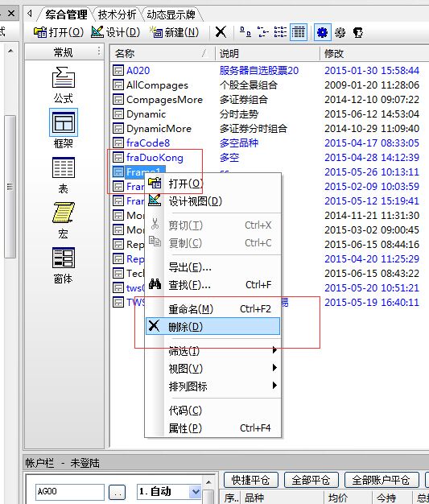Click the 快捷平仓 button
This screenshot has width=429, height=504.
coord(250,480)
